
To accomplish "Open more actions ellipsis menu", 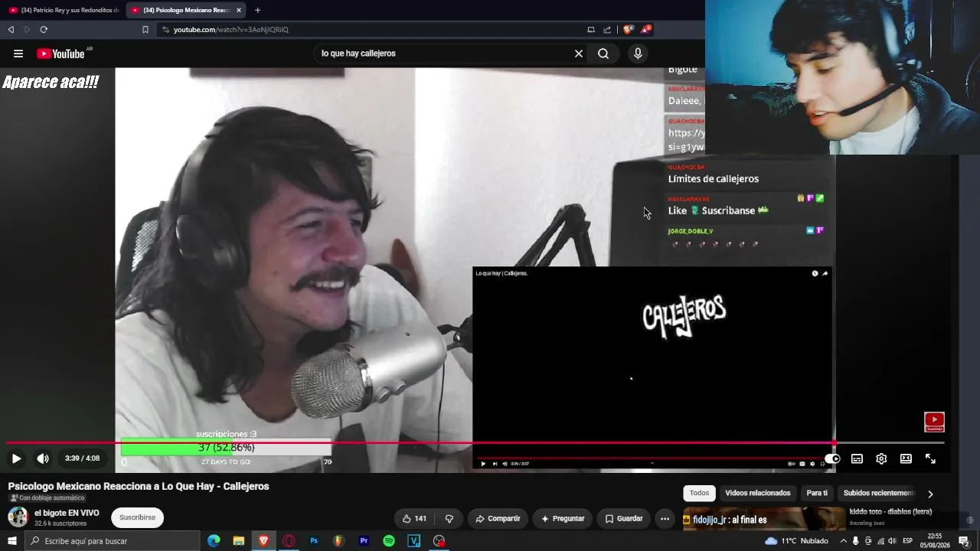I will coord(665,518).
